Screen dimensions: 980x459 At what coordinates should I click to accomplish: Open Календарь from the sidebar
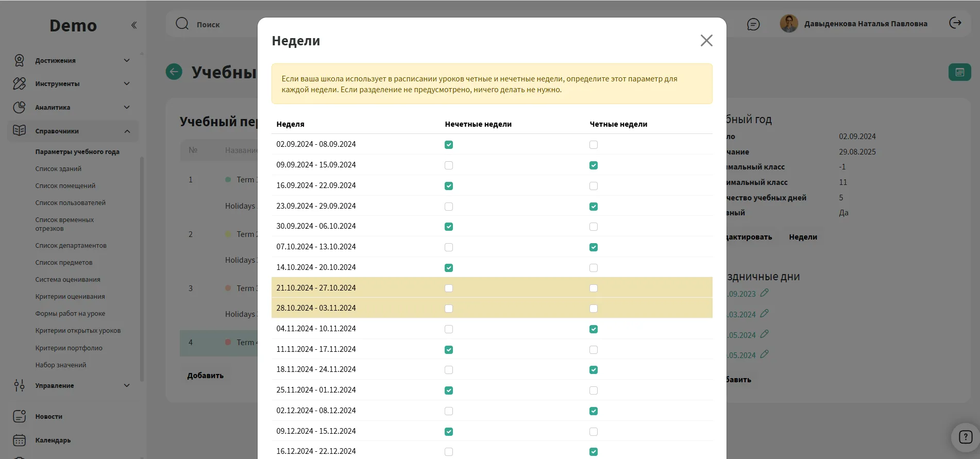point(53,440)
